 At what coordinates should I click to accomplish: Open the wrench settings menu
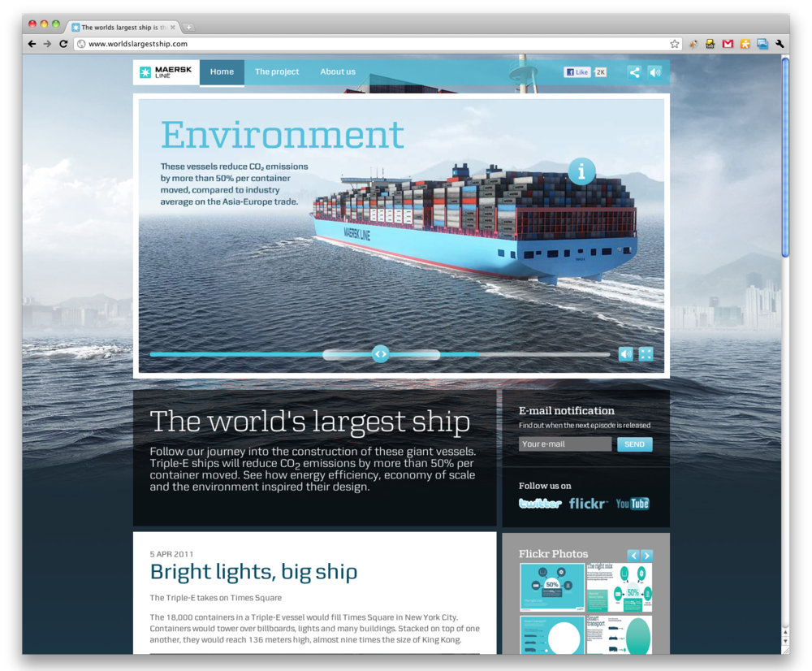(x=780, y=44)
